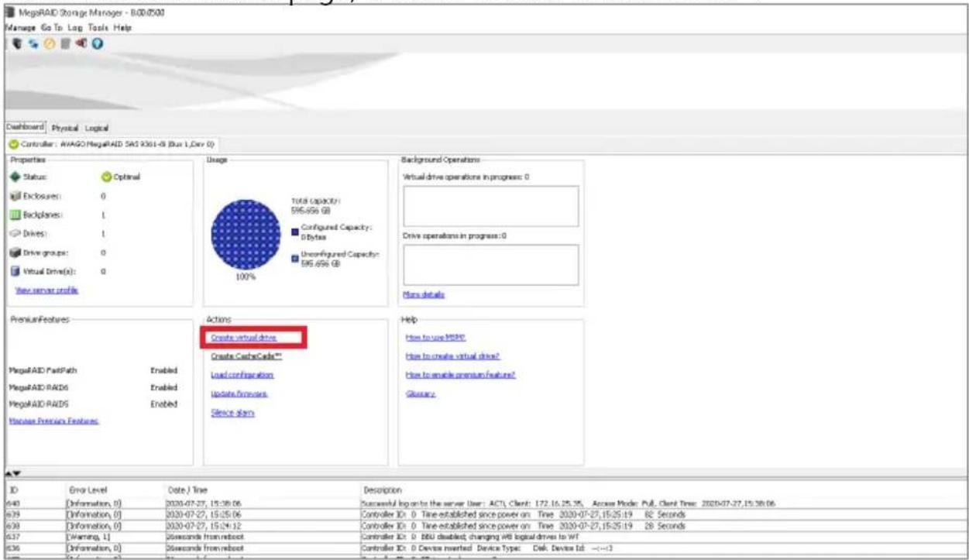Click the Silence alarm link
The image size is (969, 560).
tap(232, 412)
